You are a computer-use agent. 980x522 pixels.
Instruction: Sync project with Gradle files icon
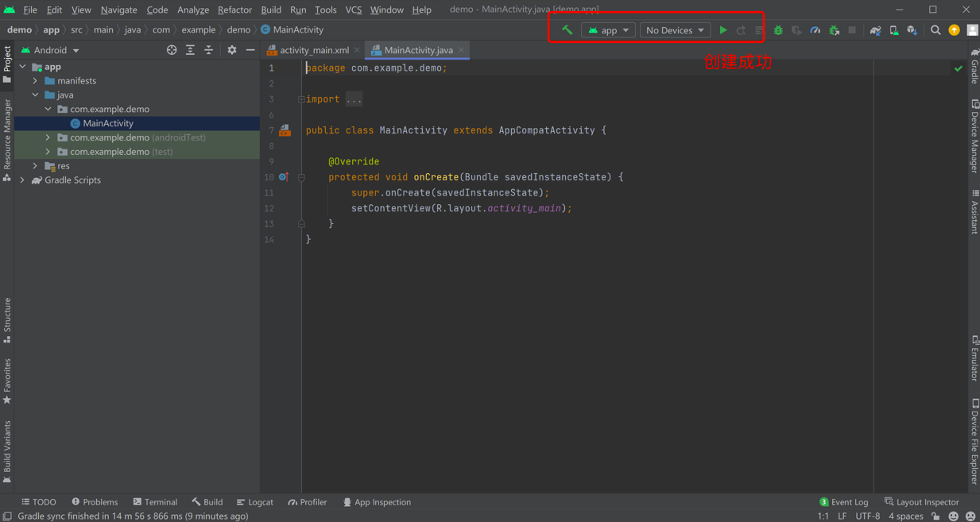(875, 30)
